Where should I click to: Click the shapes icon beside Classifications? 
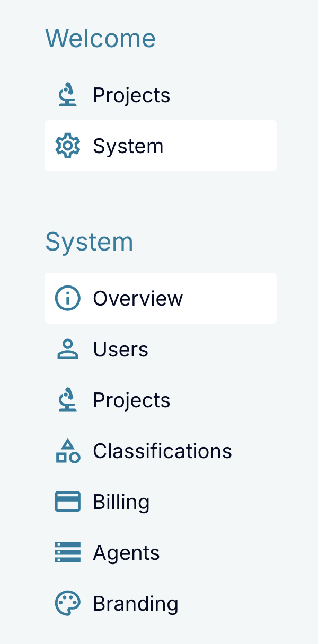[68, 451]
